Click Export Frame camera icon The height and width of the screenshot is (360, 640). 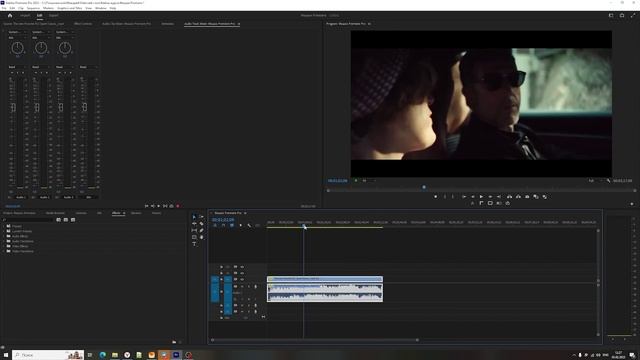[x=527, y=197]
